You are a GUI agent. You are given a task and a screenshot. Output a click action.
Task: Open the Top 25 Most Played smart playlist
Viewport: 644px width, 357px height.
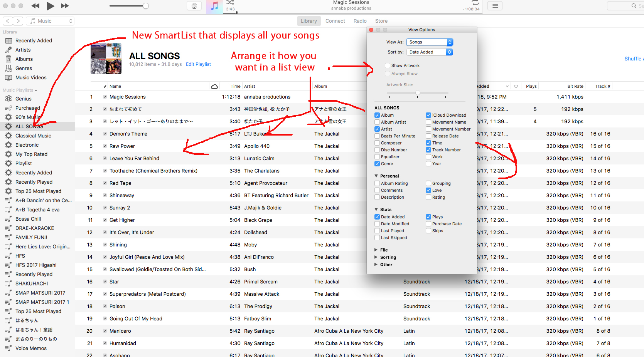coord(37,191)
